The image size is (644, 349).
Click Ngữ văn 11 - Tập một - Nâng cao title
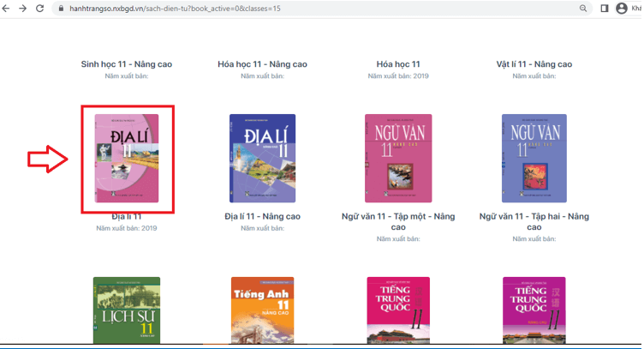click(398, 221)
